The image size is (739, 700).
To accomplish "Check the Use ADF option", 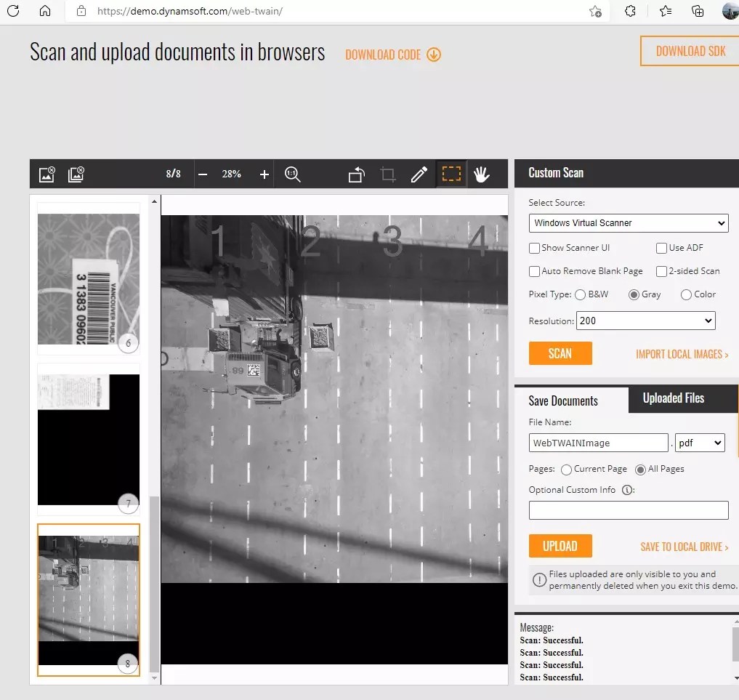I will (x=661, y=248).
